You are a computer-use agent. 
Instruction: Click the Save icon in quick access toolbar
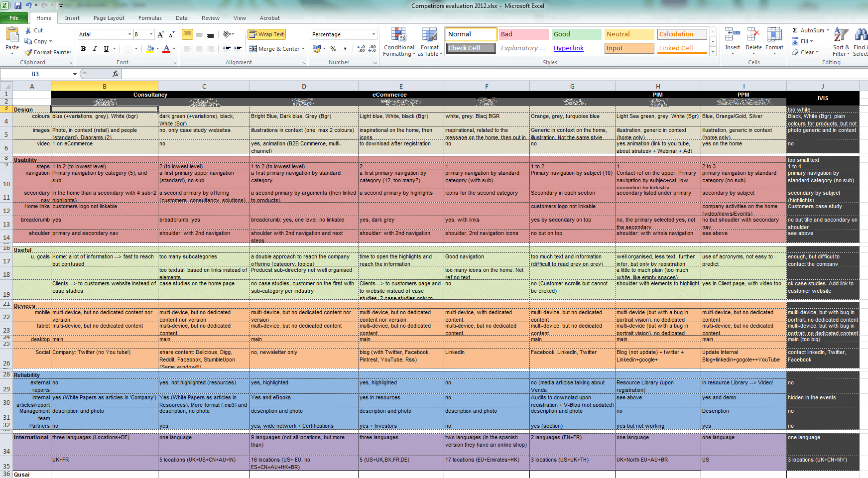point(18,5)
